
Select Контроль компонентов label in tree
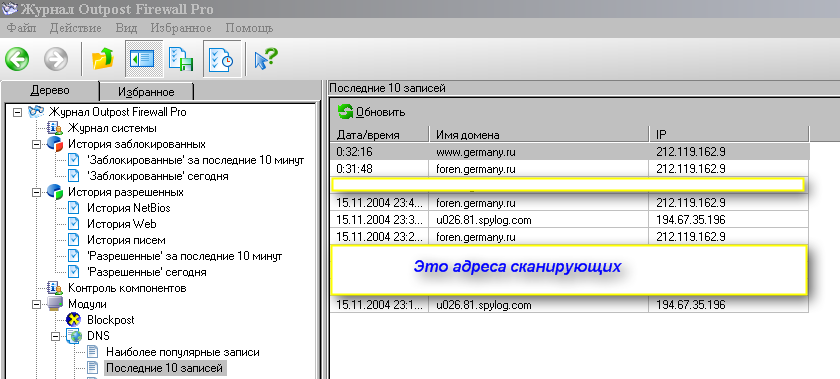point(127,288)
